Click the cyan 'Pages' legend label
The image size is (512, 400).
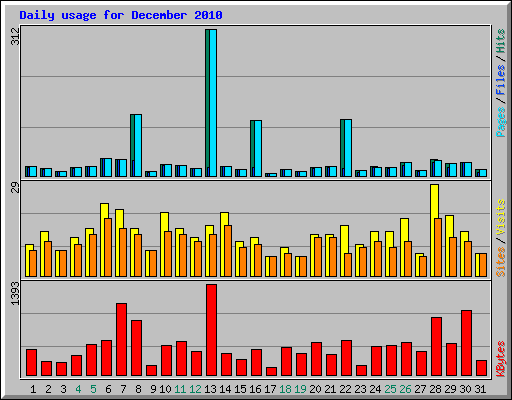pyautogui.click(x=500, y=122)
